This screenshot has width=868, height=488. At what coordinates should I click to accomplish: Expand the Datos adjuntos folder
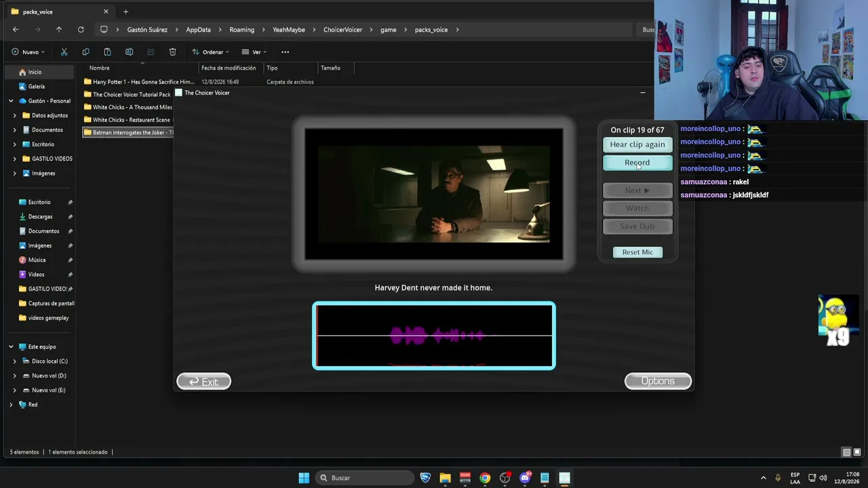point(15,115)
